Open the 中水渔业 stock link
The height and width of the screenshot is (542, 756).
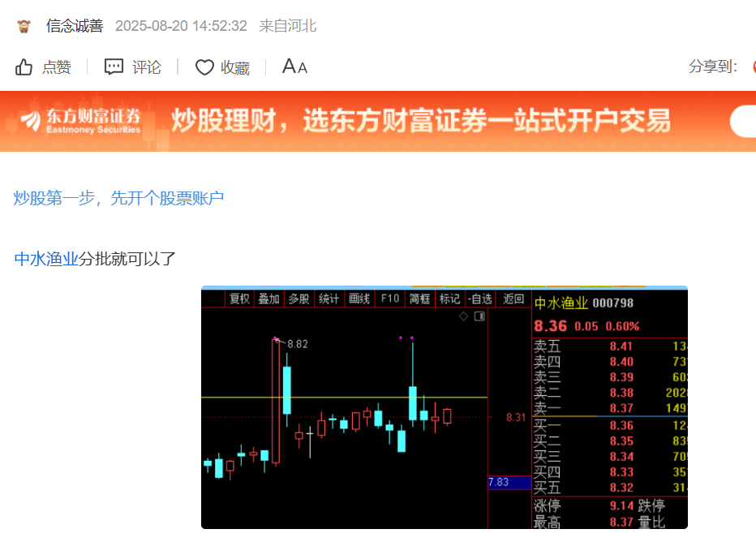tap(46, 259)
